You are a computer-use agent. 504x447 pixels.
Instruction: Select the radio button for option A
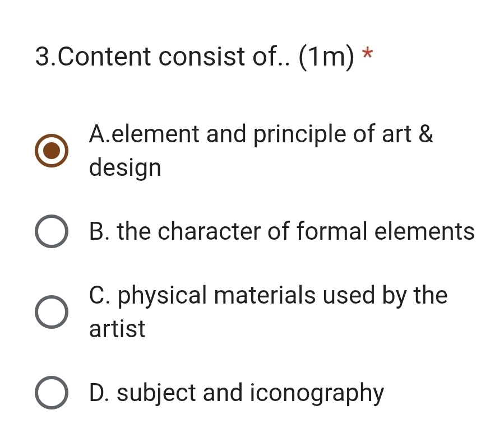52,151
